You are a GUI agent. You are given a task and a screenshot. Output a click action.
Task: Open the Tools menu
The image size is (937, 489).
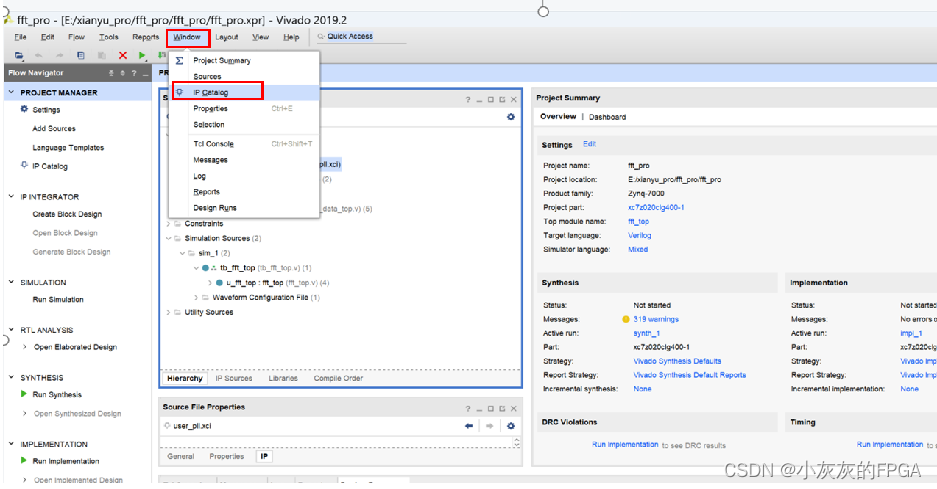point(109,37)
